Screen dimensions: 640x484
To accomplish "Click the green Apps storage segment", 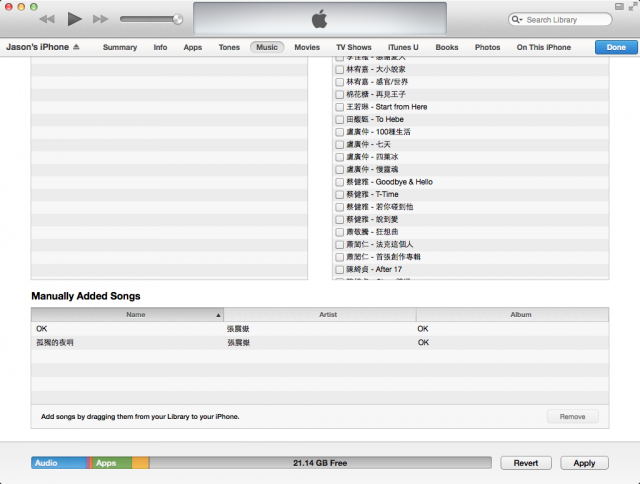I will pyautogui.click(x=112, y=463).
